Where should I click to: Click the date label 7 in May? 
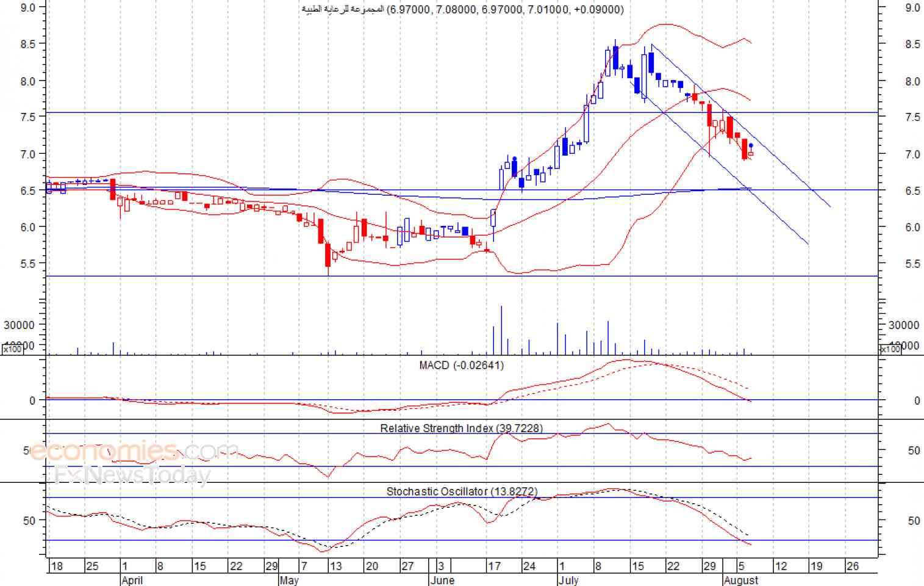304,566
